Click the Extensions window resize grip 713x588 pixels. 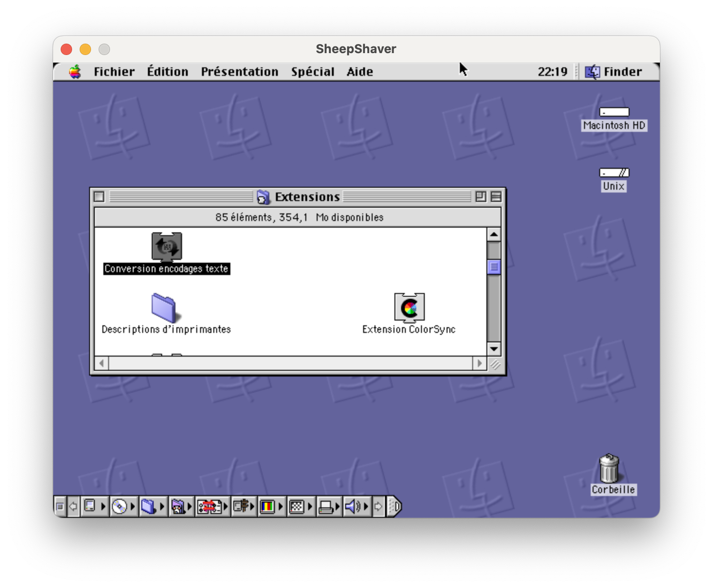click(494, 364)
